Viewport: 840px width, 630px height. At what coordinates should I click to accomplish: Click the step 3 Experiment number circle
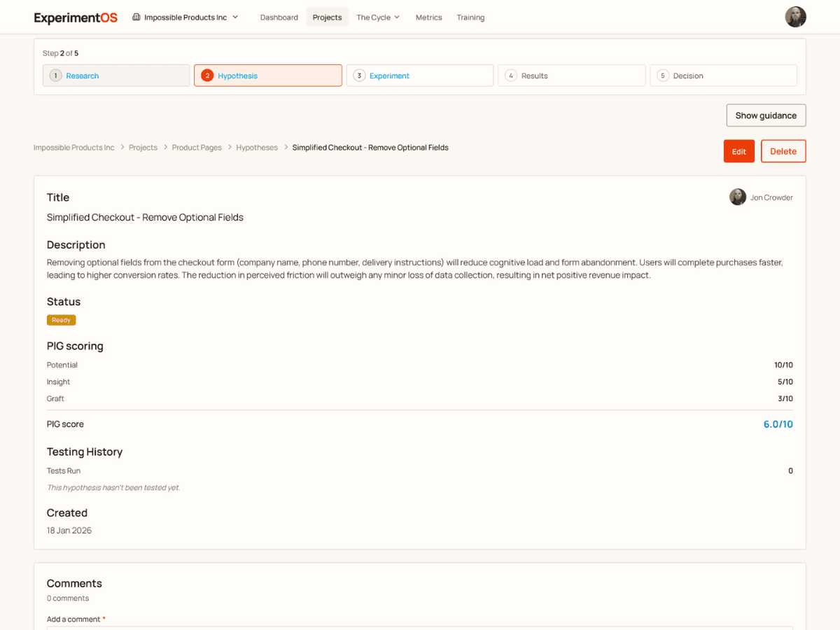point(359,76)
